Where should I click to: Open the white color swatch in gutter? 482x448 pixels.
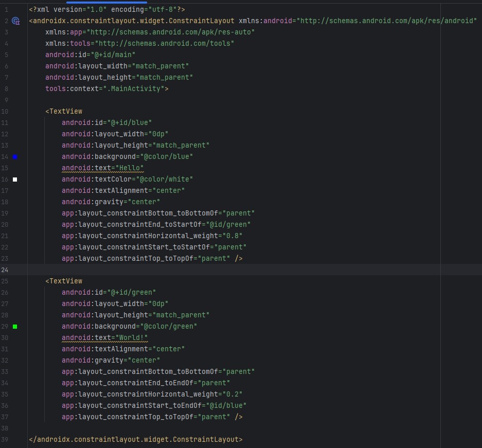point(15,180)
